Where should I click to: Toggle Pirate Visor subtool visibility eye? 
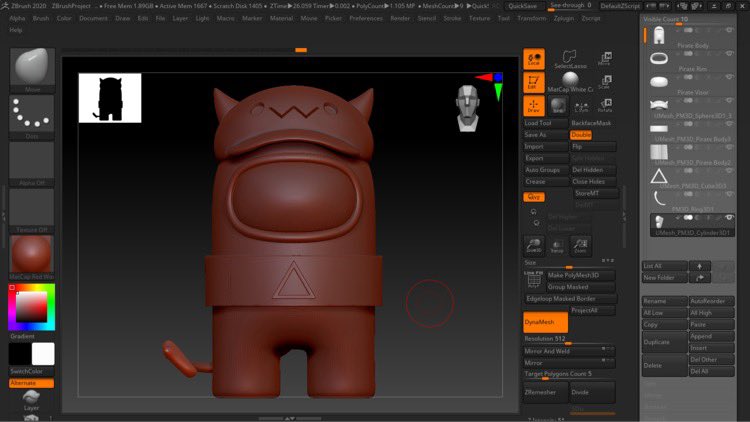(x=729, y=77)
